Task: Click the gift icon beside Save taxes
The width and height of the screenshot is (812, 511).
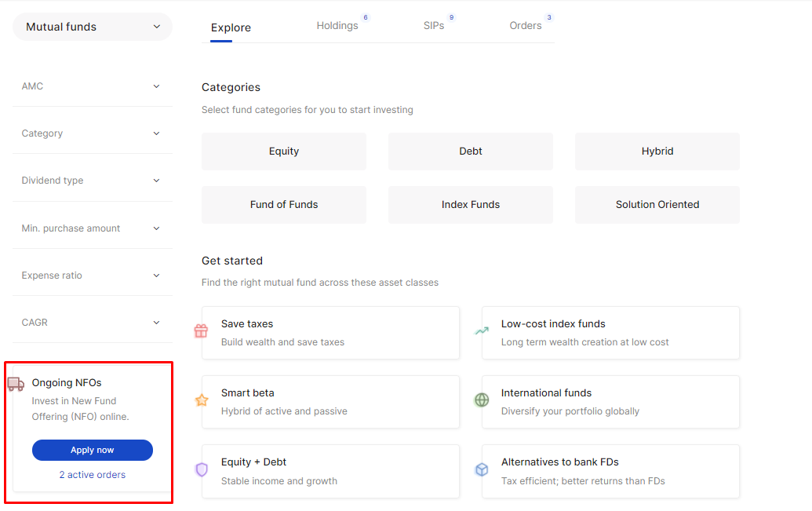Action: pyautogui.click(x=201, y=330)
